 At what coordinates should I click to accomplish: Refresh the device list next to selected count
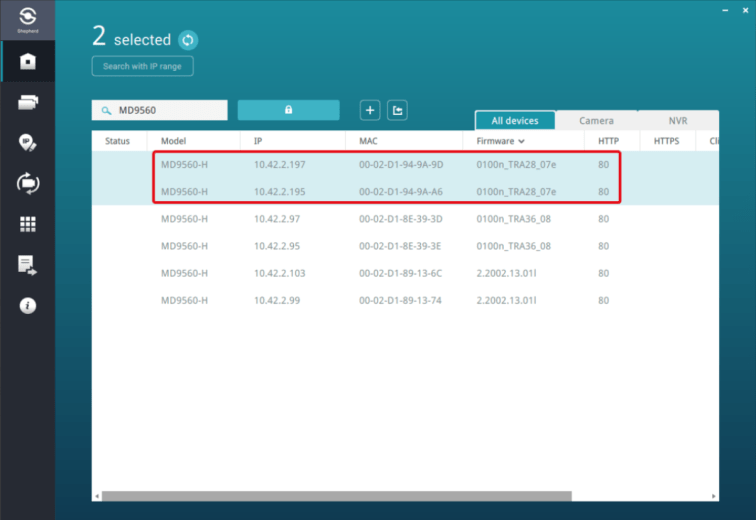(188, 40)
